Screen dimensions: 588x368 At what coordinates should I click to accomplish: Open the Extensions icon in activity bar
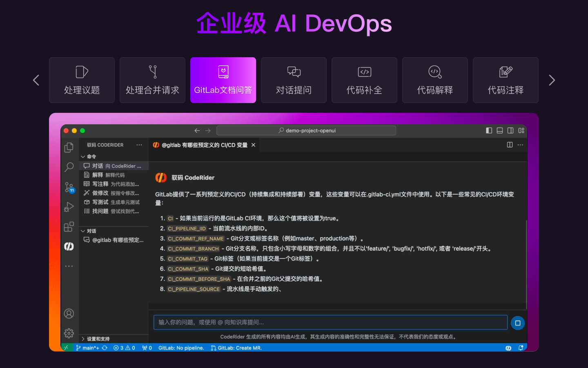coord(69,227)
